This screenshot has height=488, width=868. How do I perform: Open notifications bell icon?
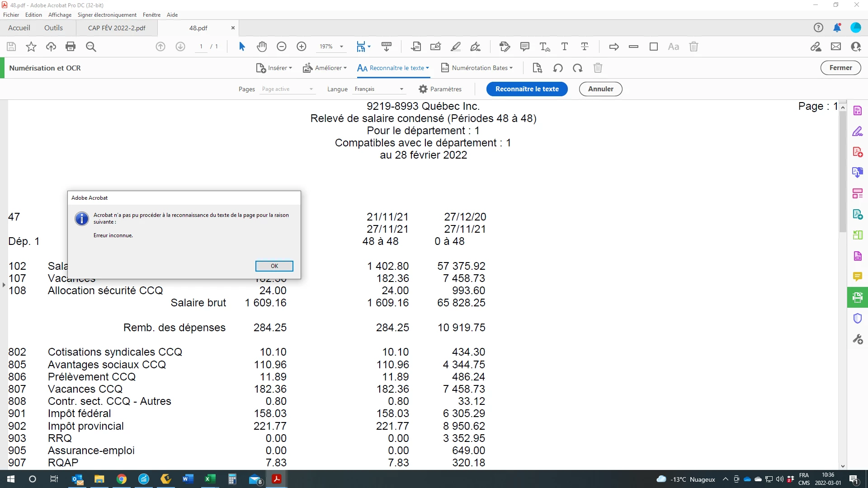837,28
